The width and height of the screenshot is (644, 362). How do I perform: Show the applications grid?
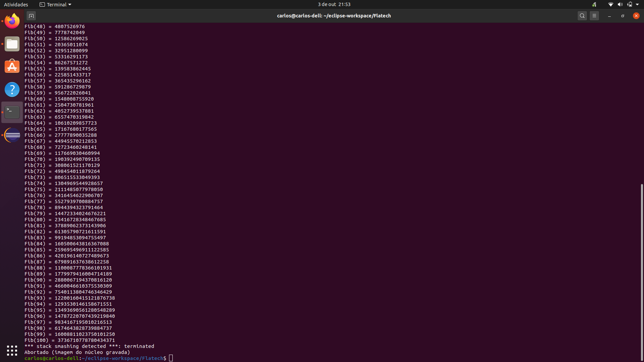[12, 351]
